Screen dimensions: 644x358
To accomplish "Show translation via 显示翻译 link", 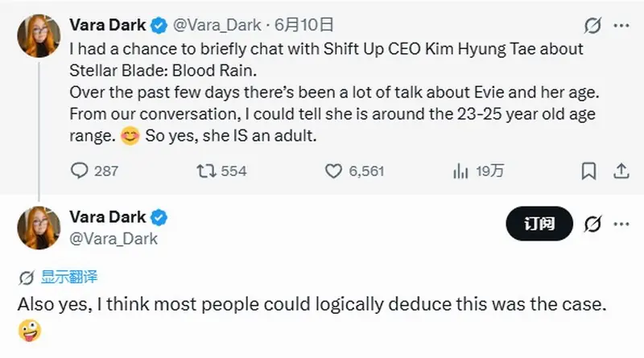I will click(x=69, y=277).
